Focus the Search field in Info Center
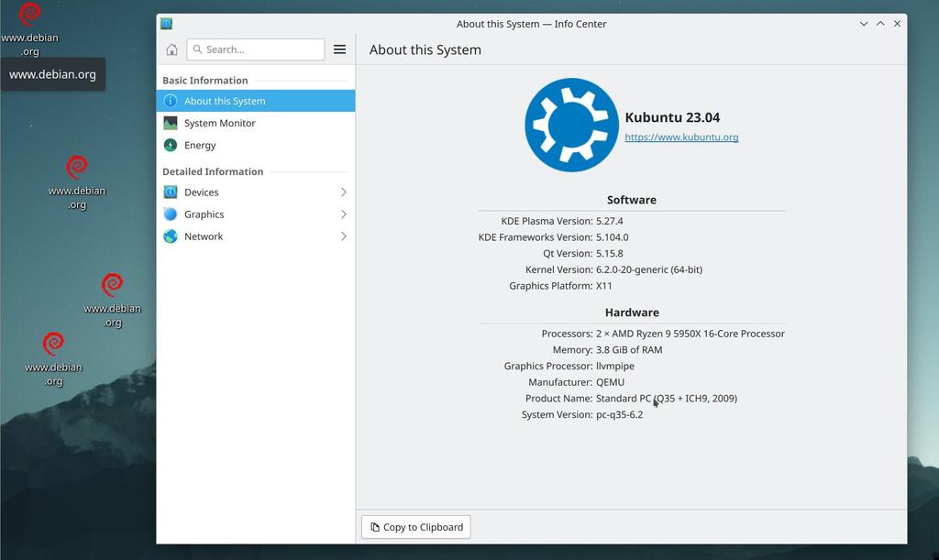The image size is (939, 560). (256, 49)
